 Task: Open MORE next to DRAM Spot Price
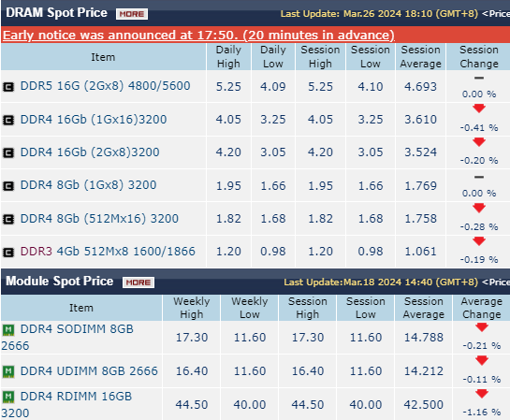point(132,14)
